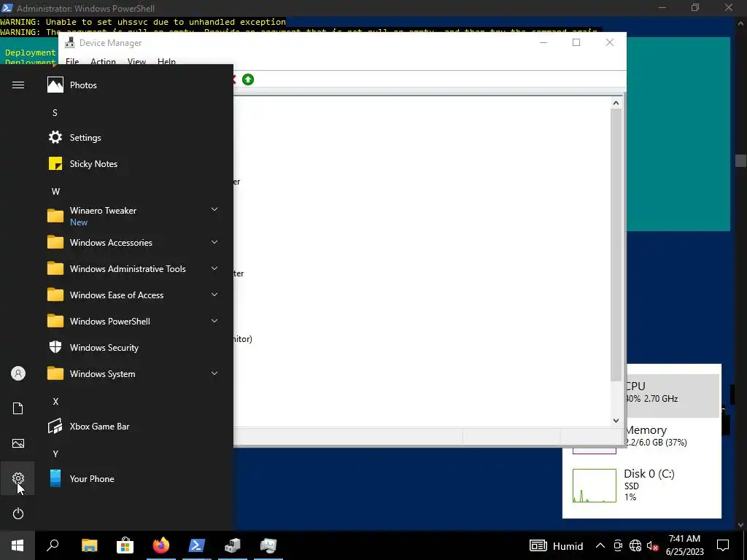
Task: Click the Device Manager vertical scrollbar thumb
Action: tap(616, 245)
